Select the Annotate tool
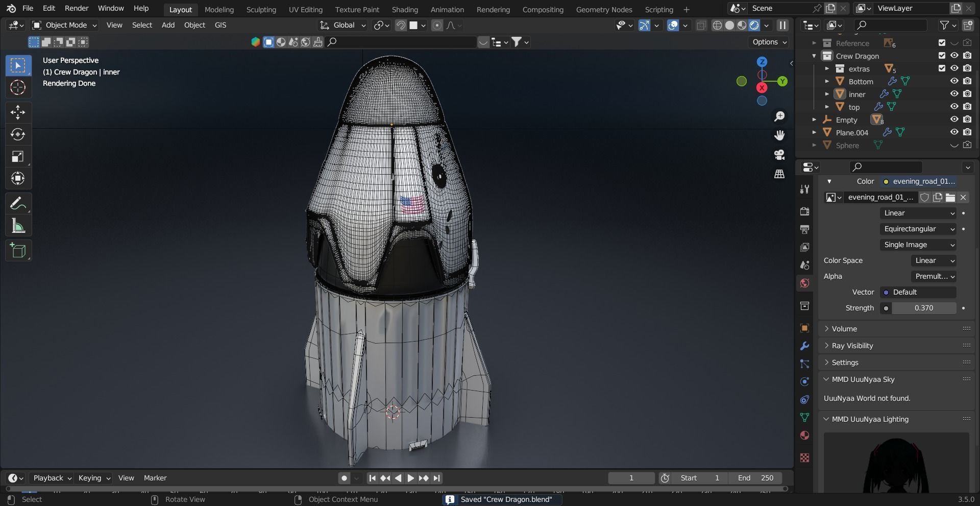980x506 pixels. [18, 204]
